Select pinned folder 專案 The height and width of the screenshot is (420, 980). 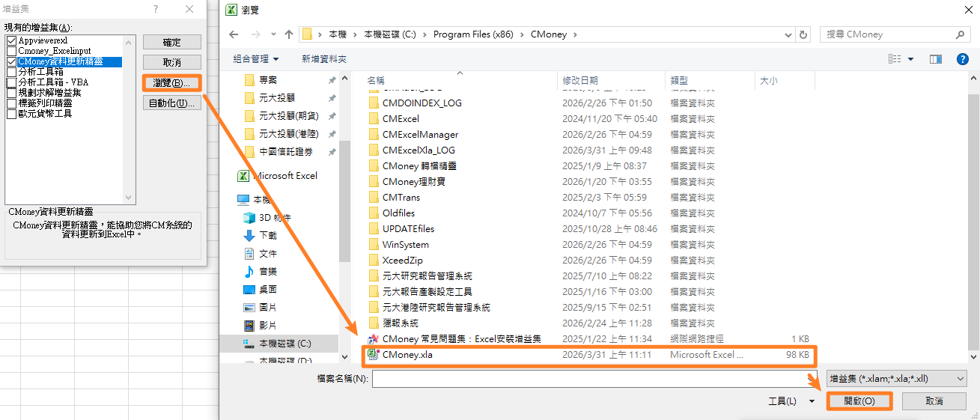click(268, 80)
